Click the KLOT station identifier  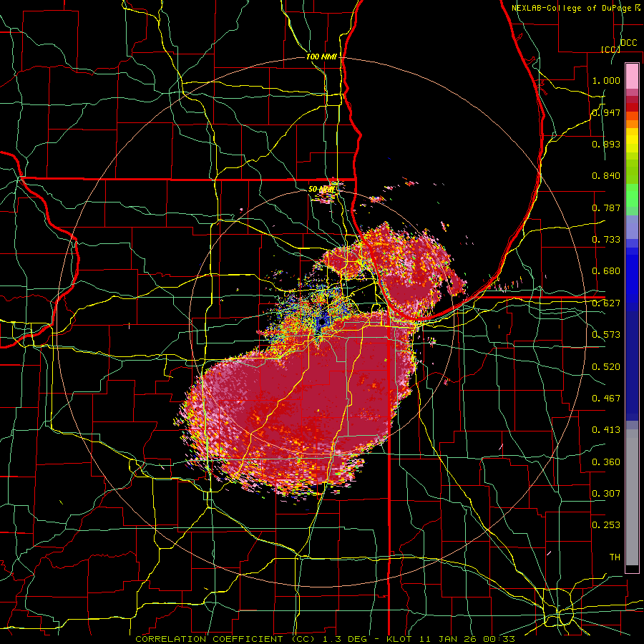pos(404,639)
